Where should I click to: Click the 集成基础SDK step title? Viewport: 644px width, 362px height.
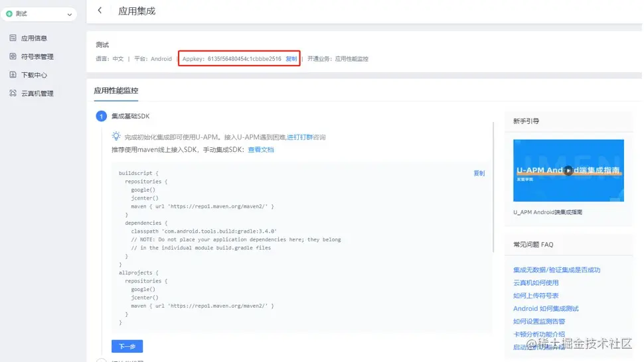coord(131,116)
